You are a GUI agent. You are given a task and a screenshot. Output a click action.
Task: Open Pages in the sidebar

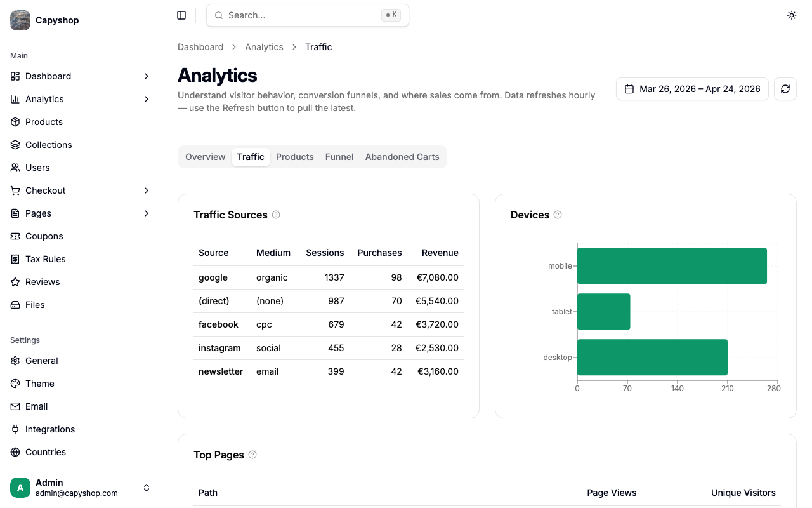[x=81, y=213]
